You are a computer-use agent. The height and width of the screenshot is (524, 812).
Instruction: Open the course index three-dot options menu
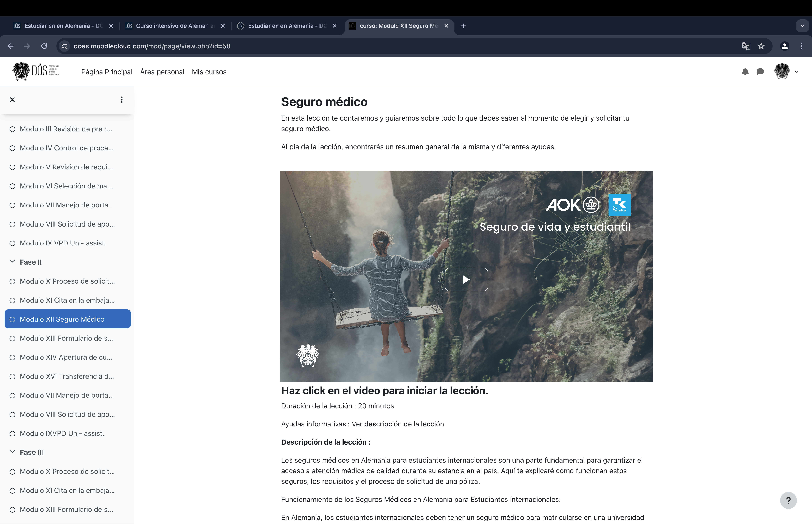121,100
